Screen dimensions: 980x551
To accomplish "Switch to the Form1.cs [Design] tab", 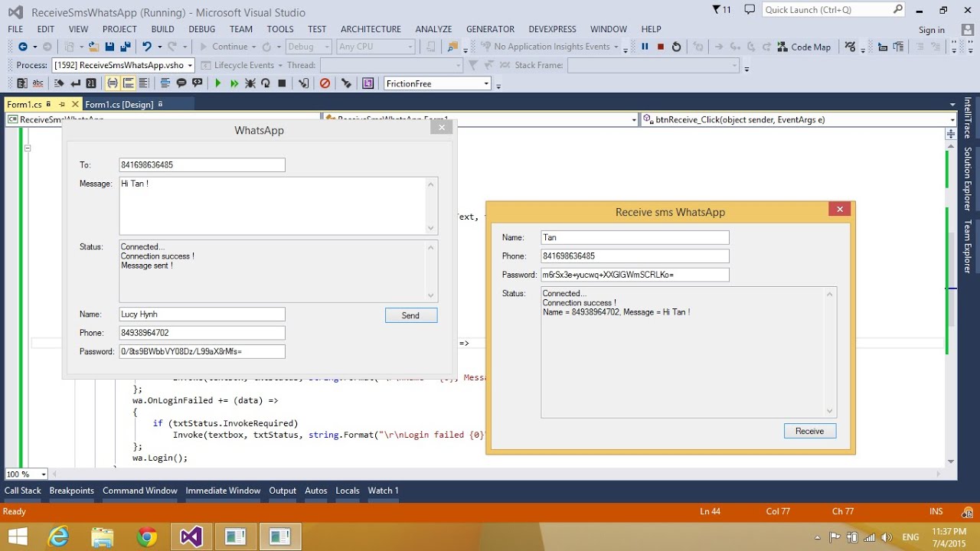I will [119, 104].
